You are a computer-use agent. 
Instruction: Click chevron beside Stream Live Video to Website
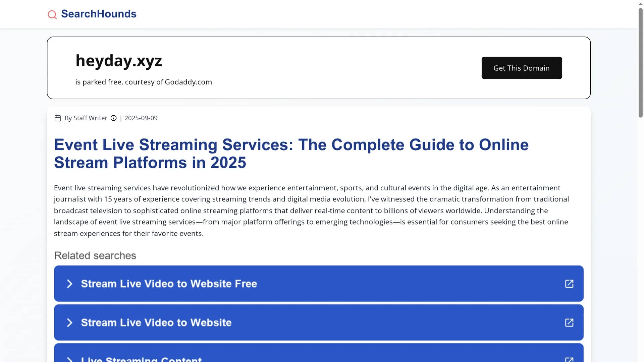(69, 323)
